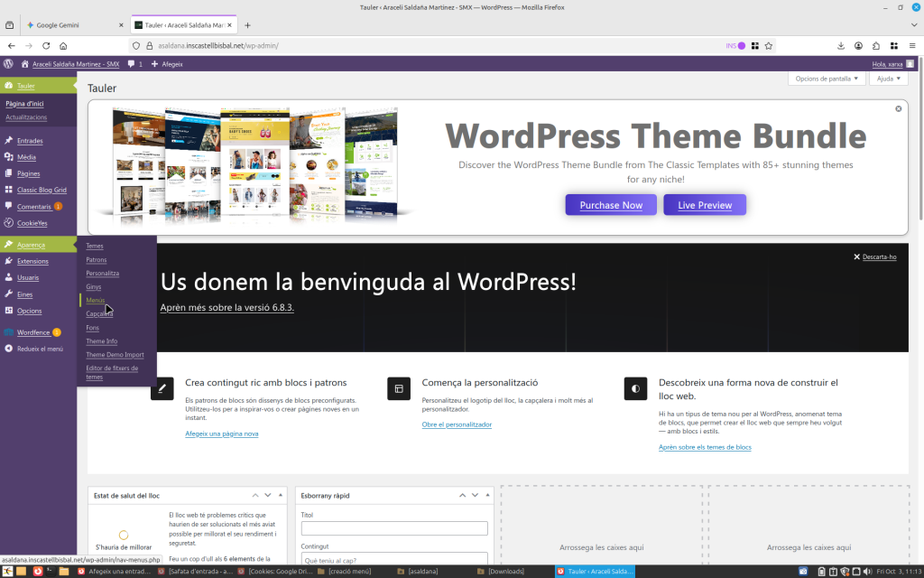Expand the Opcions de pantalla panel
The image size is (924, 578).
point(826,79)
